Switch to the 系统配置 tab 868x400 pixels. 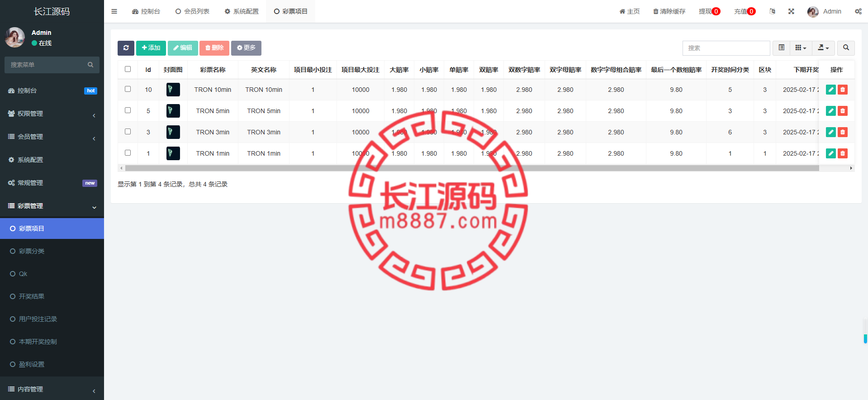pos(242,11)
